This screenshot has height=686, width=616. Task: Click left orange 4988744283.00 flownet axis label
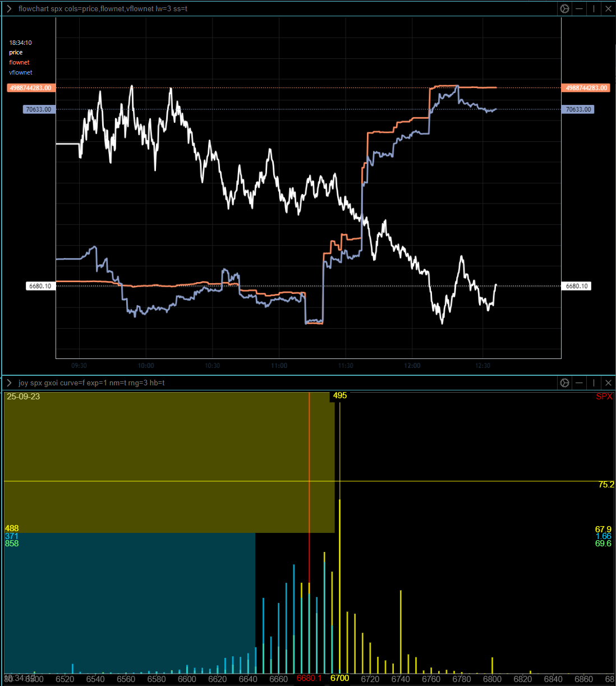pos(31,88)
